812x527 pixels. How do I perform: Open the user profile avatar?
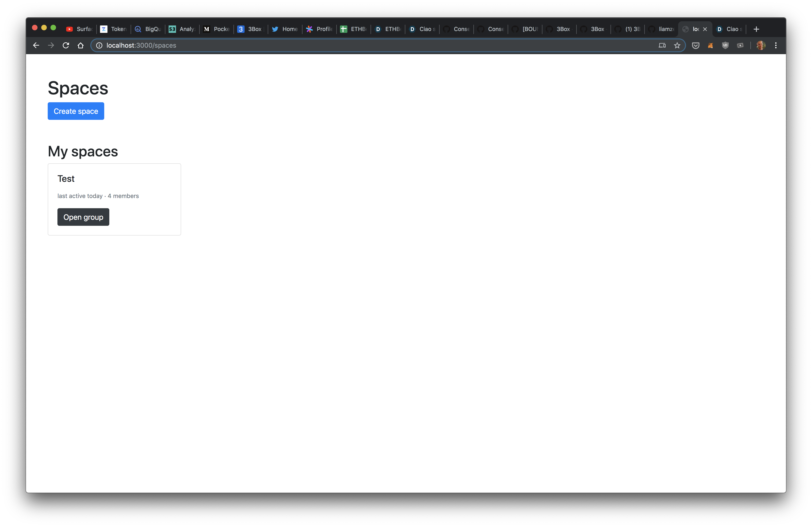coord(761,45)
